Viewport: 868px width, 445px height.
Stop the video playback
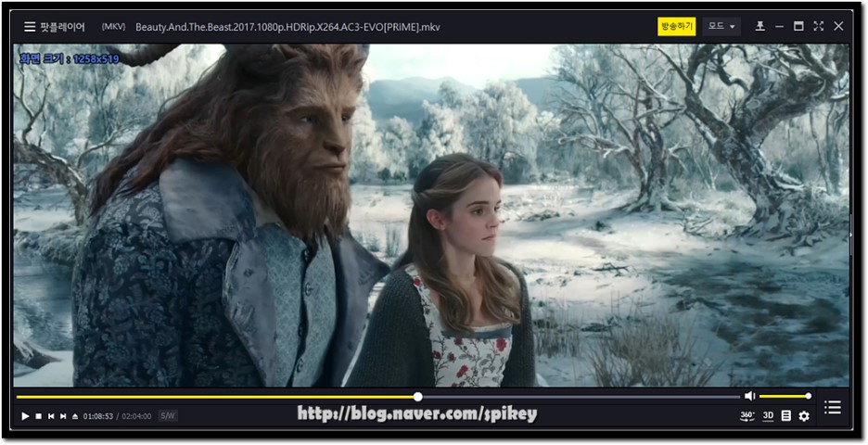coord(39,416)
